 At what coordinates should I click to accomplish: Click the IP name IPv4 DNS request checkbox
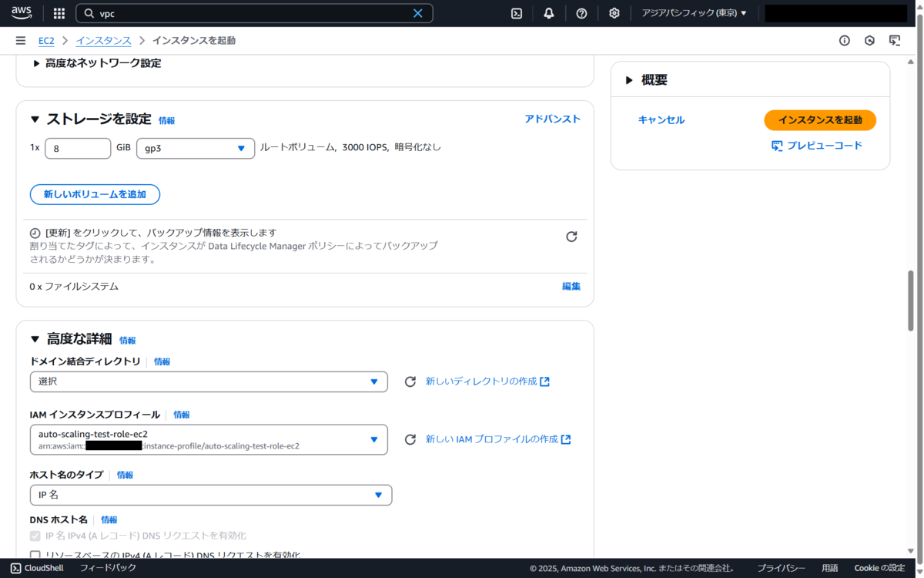click(35, 536)
